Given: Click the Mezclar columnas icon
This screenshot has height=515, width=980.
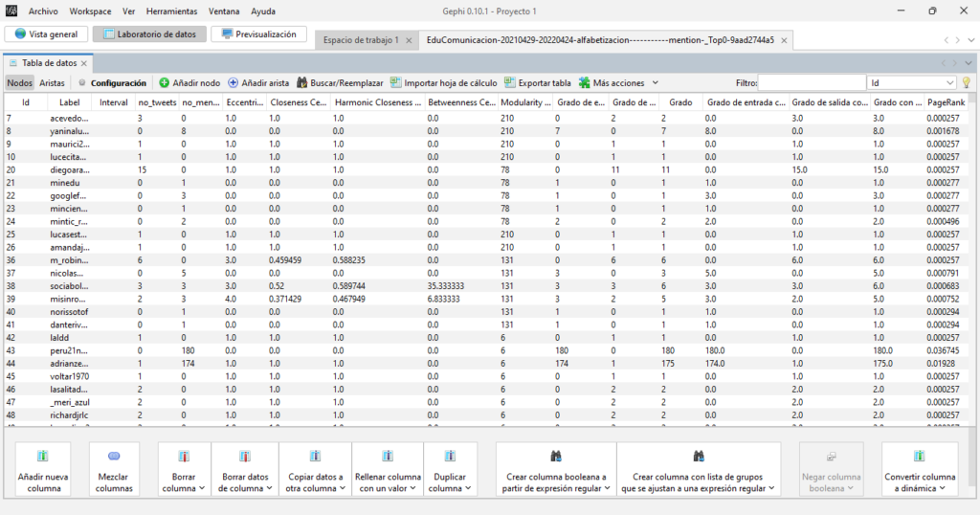Looking at the screenshot, I should tap(114, 456).
